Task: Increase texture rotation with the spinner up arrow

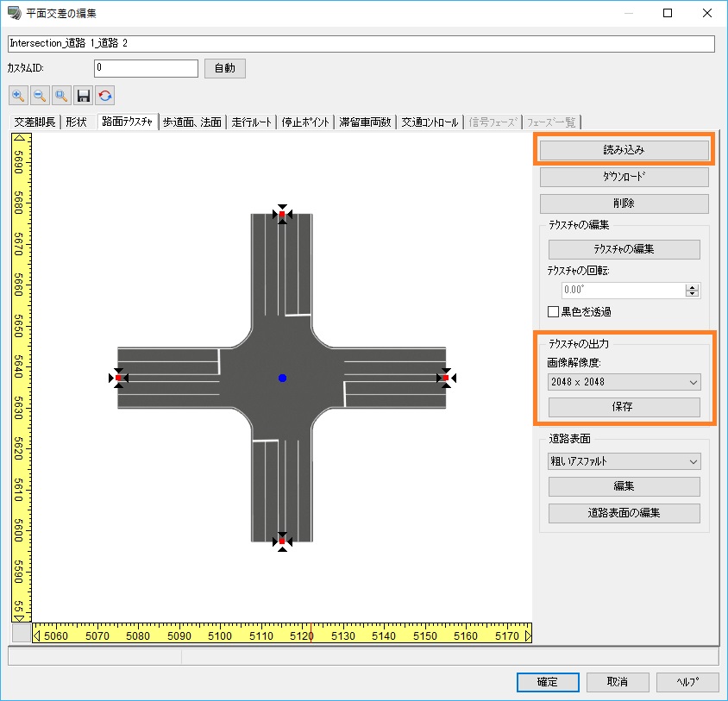Action: [x=692, y=287]
